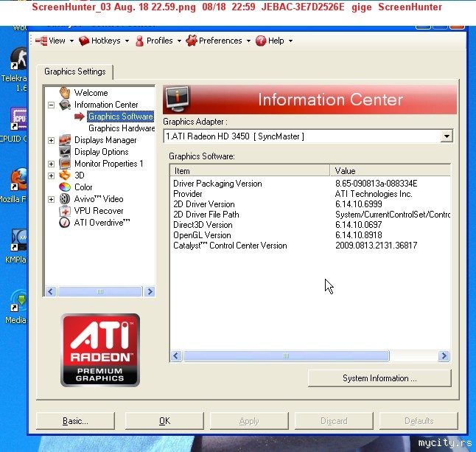Click the Avivo Video film reel icon
Viewport: 476px width, 452px height.
coord(65,199)
